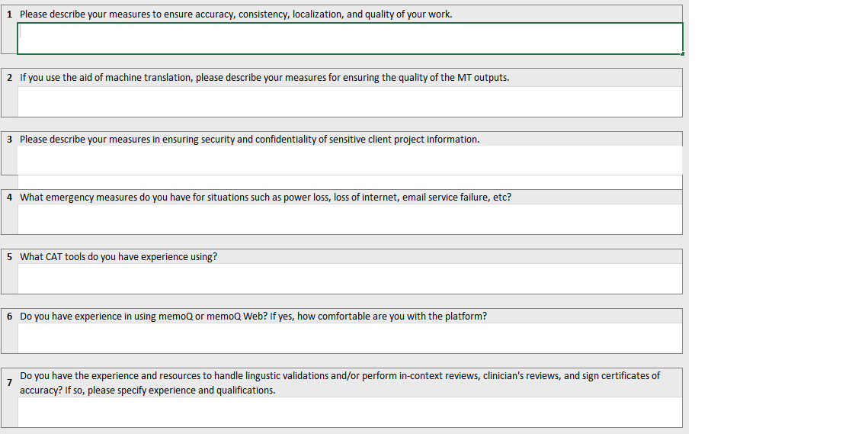Select answer box for question 1 on quality measures

350,38
